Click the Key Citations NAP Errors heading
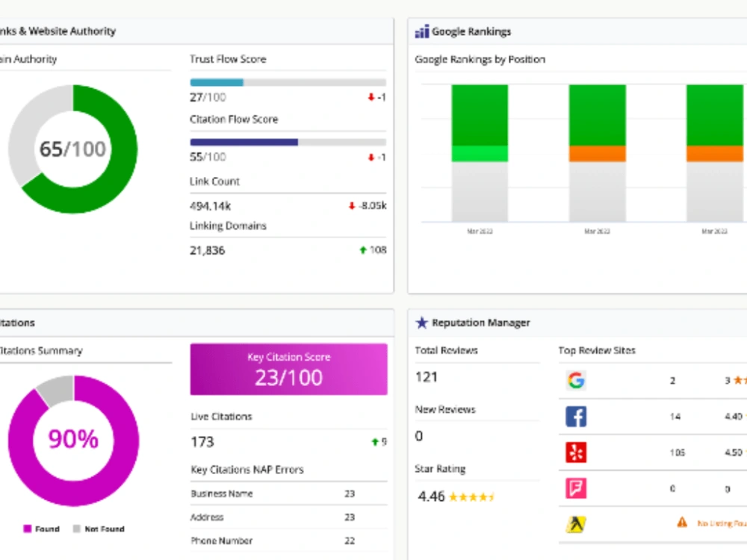Image resolution: width=747 pixels, height=560 pixels. pyautogui.click(x=247, y=470)
